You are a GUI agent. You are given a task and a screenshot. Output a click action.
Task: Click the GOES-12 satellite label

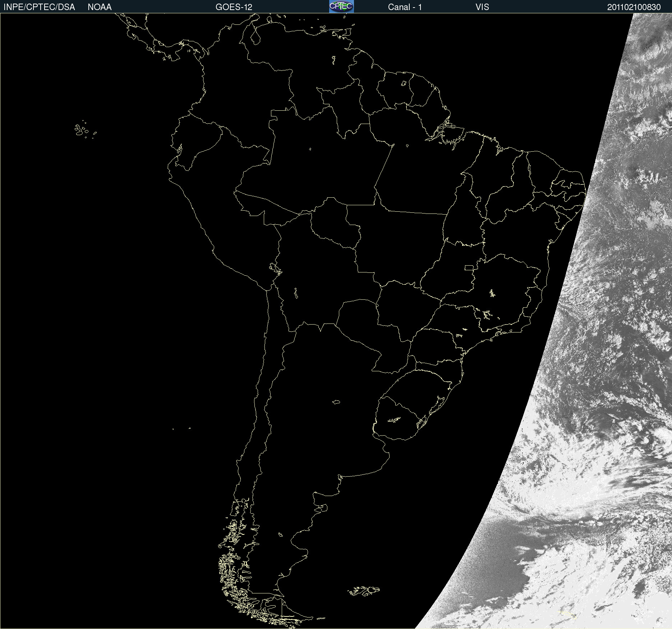click(234, 7)
